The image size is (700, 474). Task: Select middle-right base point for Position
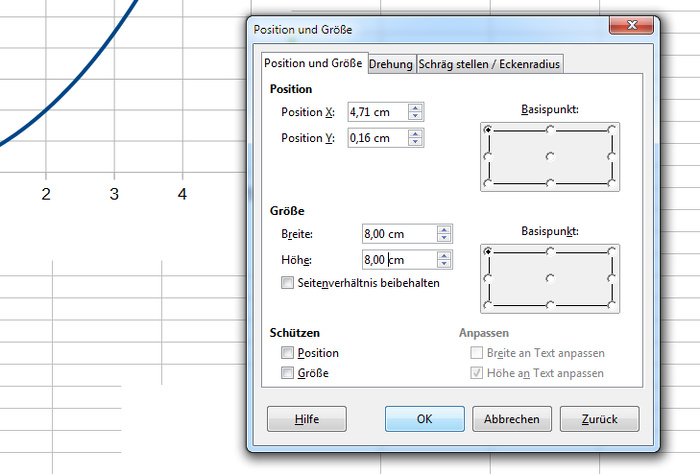tap(612, 157)
